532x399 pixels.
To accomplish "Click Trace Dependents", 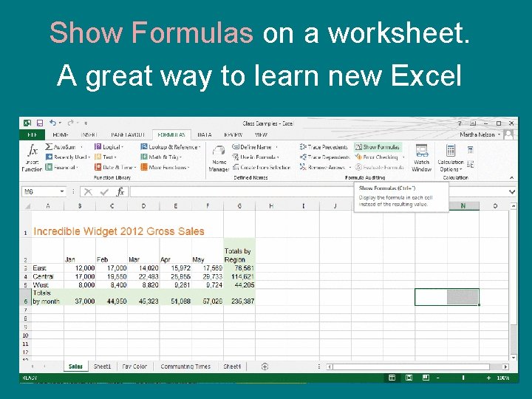I will (324, 157).
